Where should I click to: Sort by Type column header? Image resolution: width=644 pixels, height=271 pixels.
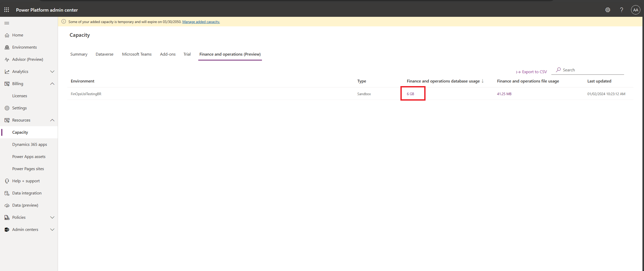tap(362, 81)
